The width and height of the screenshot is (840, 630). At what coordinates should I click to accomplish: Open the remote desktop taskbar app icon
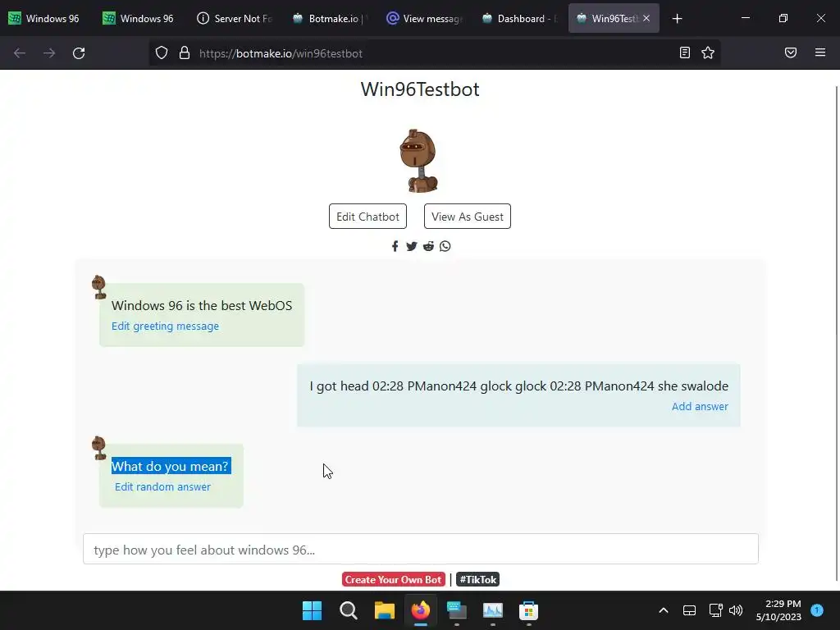pyautogui.click(x=456, y=610)
